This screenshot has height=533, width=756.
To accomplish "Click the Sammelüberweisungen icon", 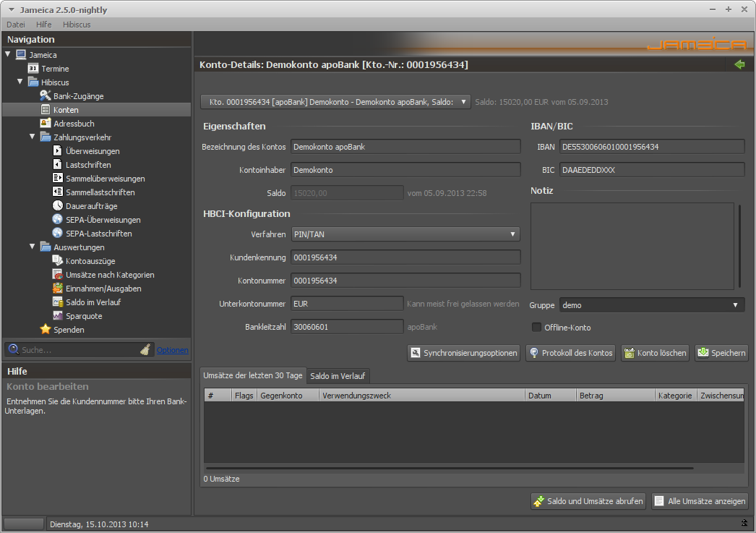I will pos(57,178).
